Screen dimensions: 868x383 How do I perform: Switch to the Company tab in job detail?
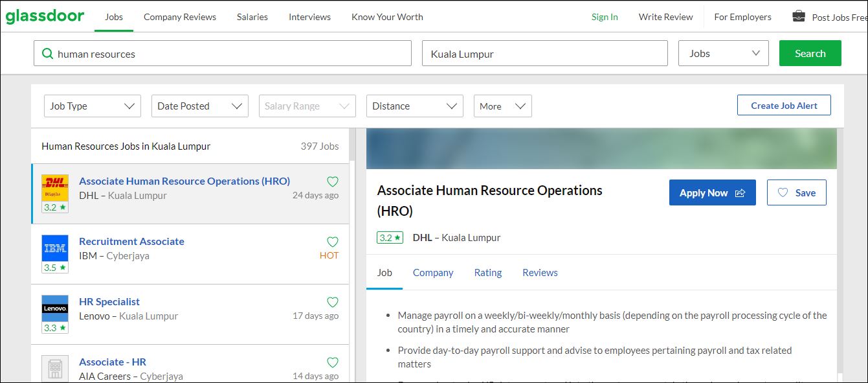point(433,273)
